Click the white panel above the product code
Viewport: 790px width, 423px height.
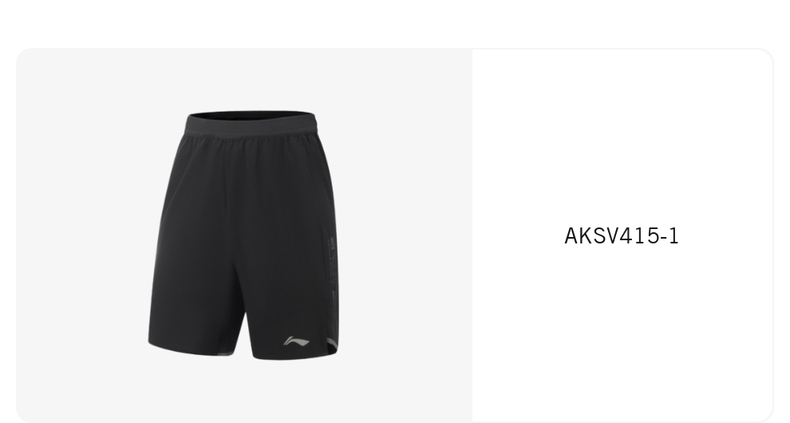click(x=622, y=136)
